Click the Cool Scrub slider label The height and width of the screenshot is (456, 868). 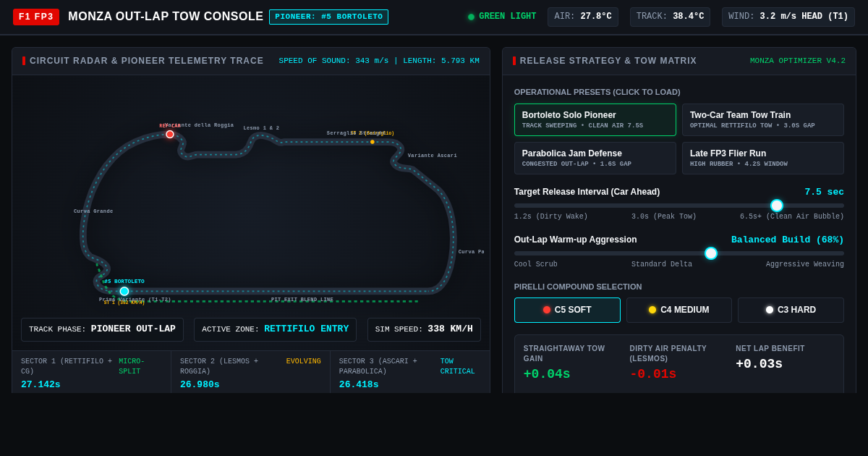tap(536, 265)
